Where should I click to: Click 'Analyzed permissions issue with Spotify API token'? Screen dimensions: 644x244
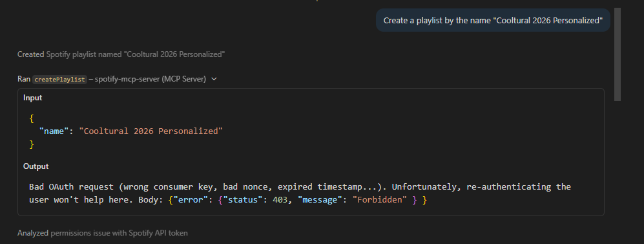[x=103, y=233]
